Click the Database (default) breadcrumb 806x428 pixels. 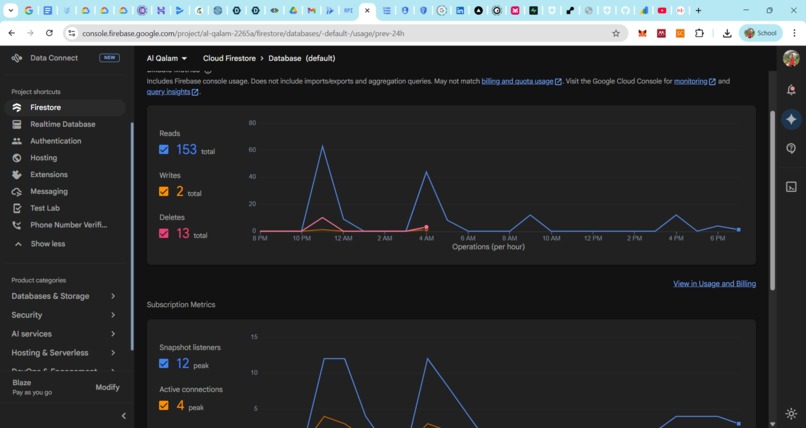[302, 59]
